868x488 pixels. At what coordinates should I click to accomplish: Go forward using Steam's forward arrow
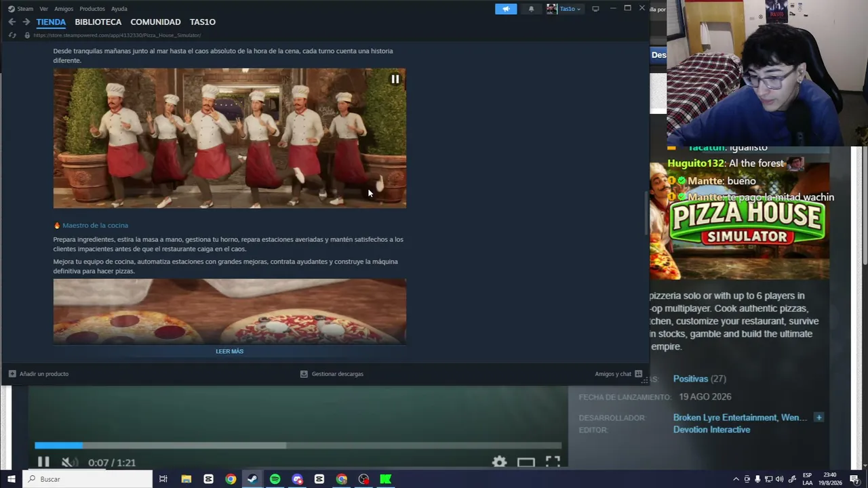point(26,22)
